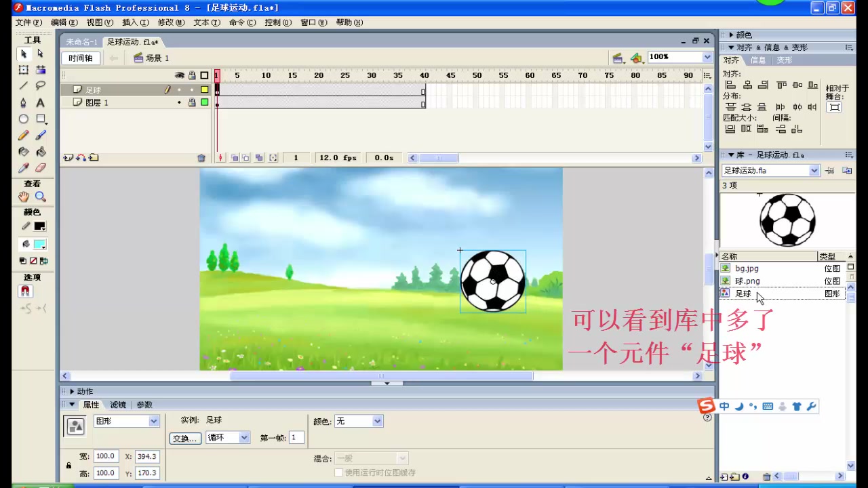Switch to the 滤镜 tab
The width and height of the screenshot is (868, 488).
point(117,405)
